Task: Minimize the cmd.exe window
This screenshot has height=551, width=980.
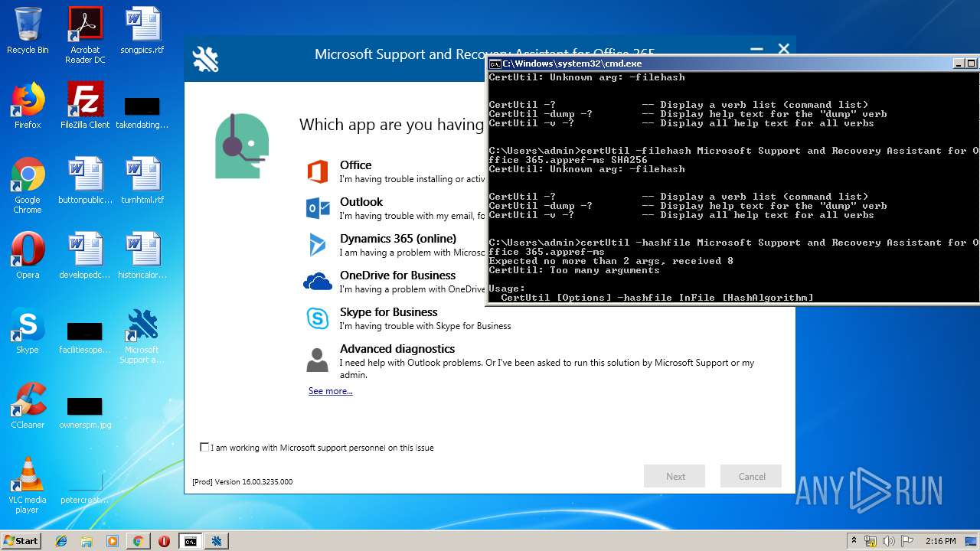Action: pyautogui.click(x=959, y=64)
